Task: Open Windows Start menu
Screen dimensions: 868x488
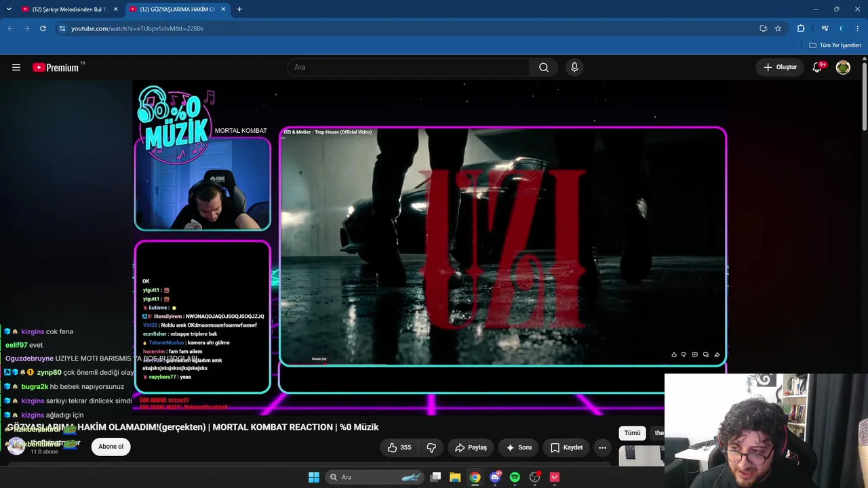Action: tap(313, 477)
